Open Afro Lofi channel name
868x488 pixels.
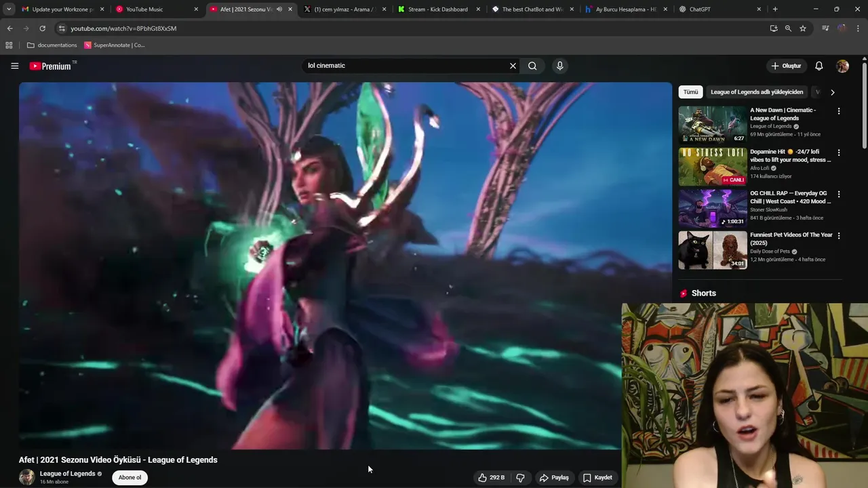[759, 168]
